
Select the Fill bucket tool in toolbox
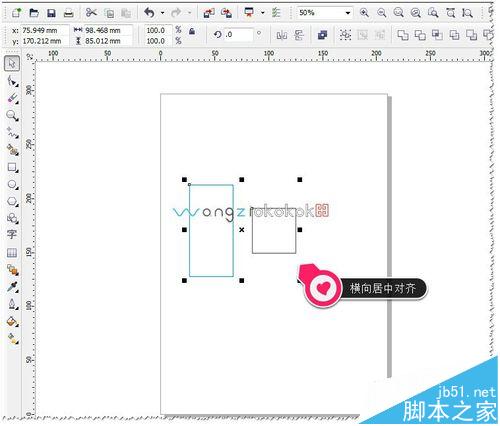[12, 322]
